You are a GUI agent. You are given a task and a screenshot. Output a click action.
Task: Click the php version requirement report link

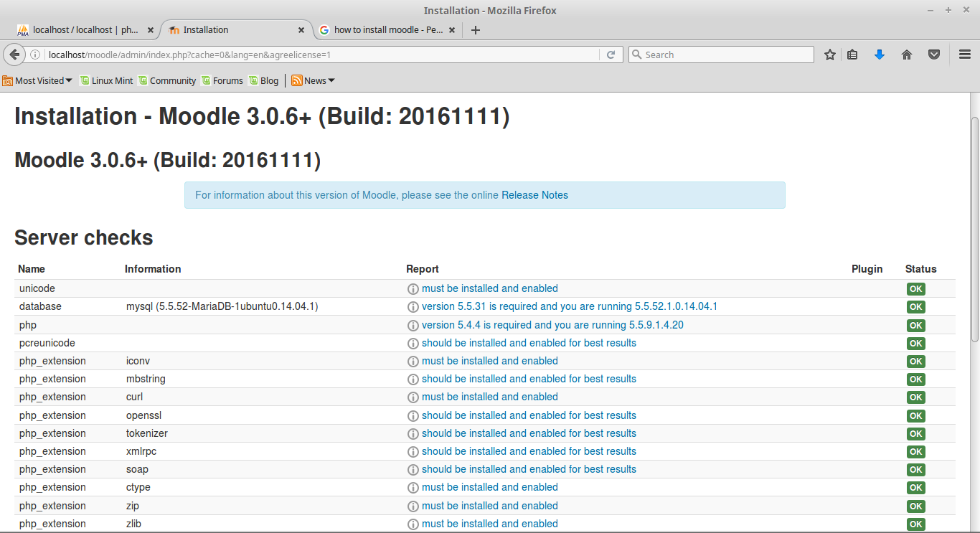[552, 325]
